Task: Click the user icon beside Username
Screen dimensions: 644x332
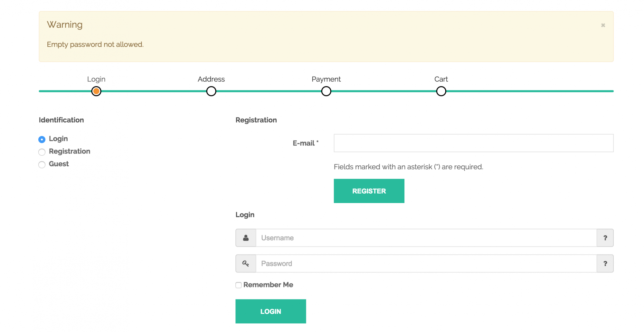Action: coord(246,238)
